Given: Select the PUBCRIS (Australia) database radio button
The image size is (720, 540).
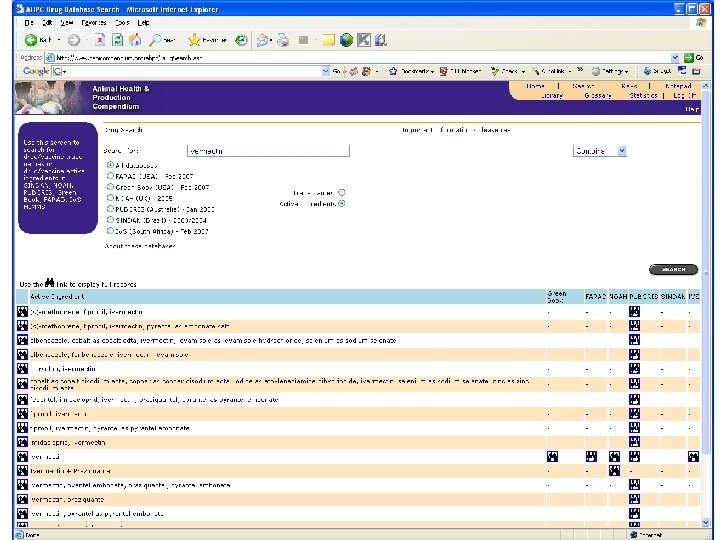Looking at the screenshot, I should [110, 208].
